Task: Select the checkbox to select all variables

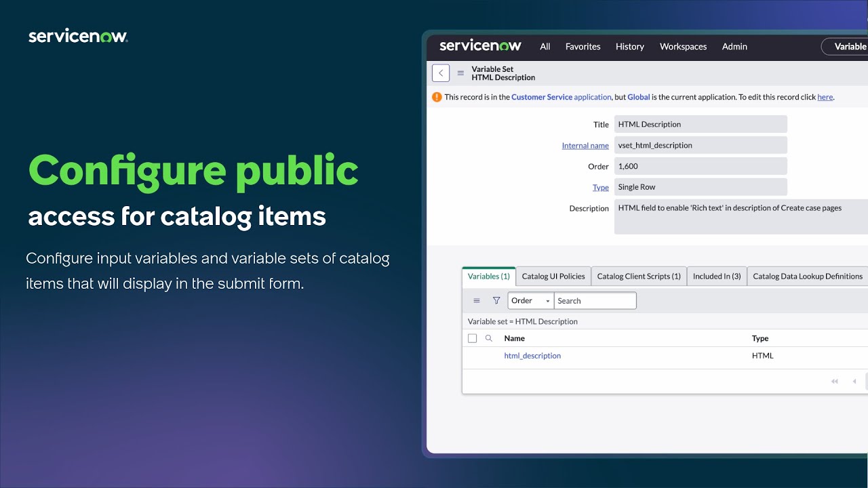Action: (x=472, y=338)
